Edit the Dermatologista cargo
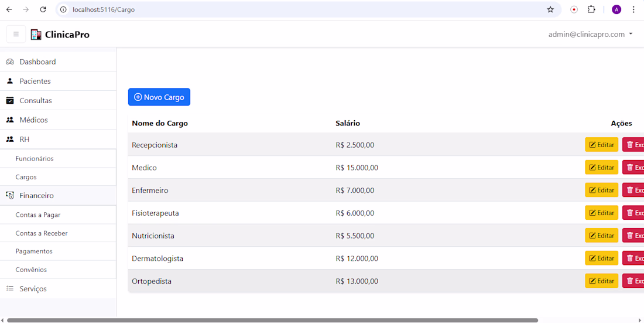 point(601,258)
